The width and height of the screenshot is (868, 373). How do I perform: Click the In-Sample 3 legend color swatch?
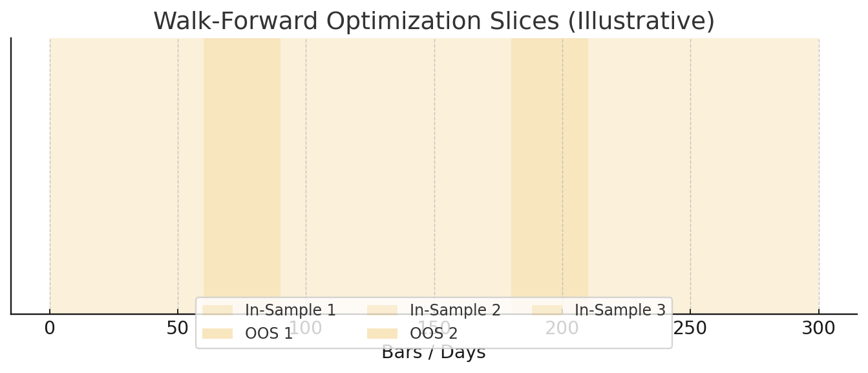(547, 310)
